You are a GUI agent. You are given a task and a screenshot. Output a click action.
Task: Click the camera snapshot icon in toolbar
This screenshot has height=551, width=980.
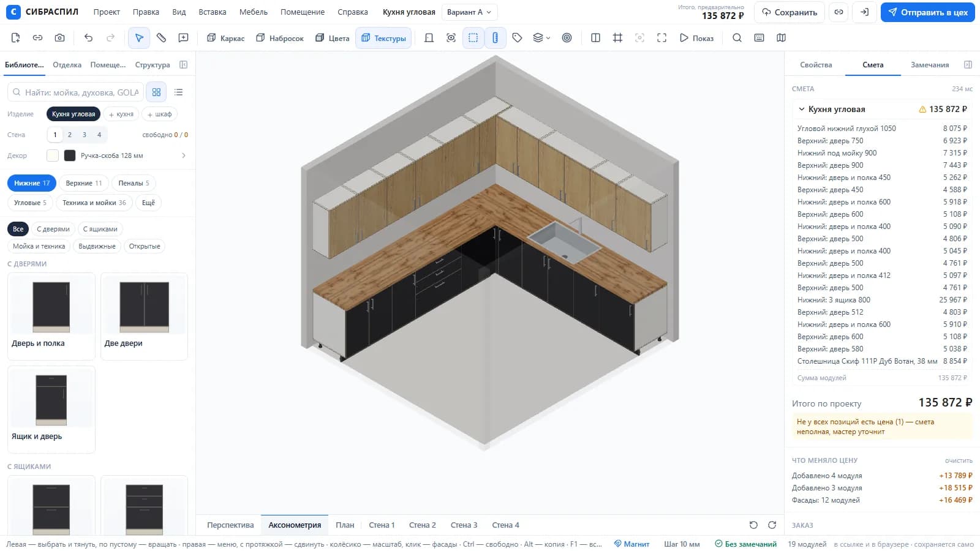(59, 38)
